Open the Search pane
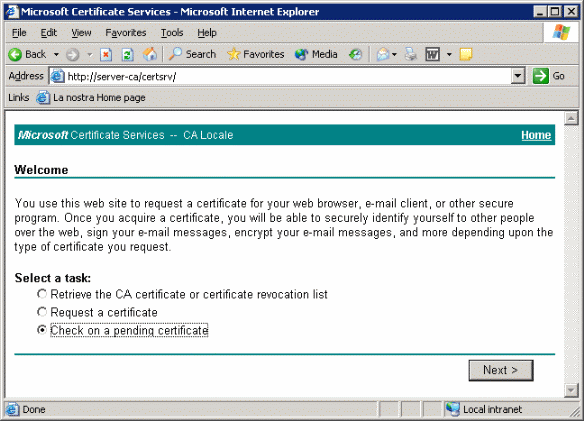 [x=192, y=54]
